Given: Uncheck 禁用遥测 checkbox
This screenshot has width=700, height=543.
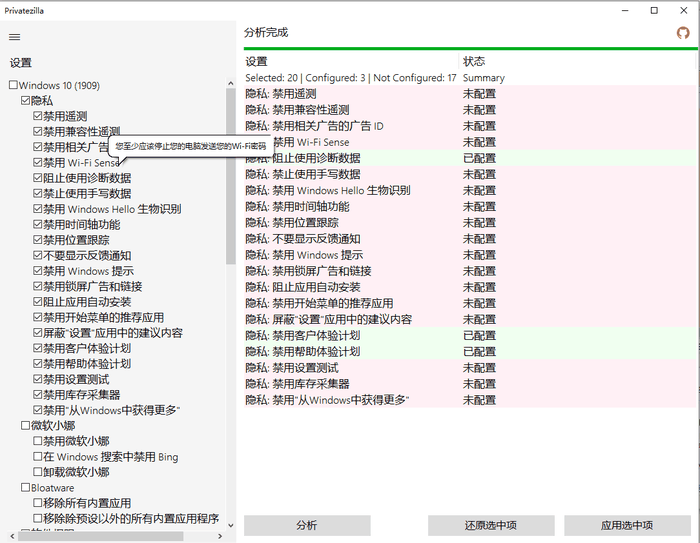Looking at the screenshot, I should (38, 116).
